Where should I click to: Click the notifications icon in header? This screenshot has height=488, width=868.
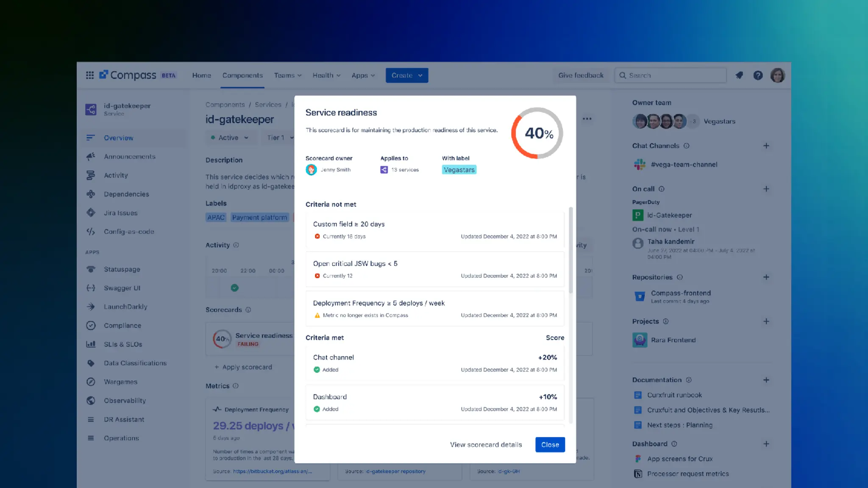739,75
